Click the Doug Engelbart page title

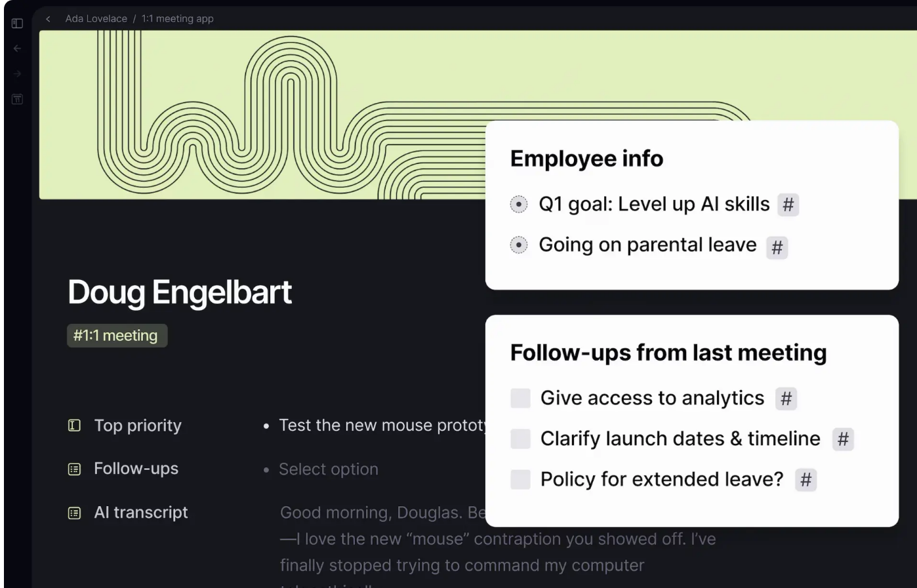pos(180,292)
